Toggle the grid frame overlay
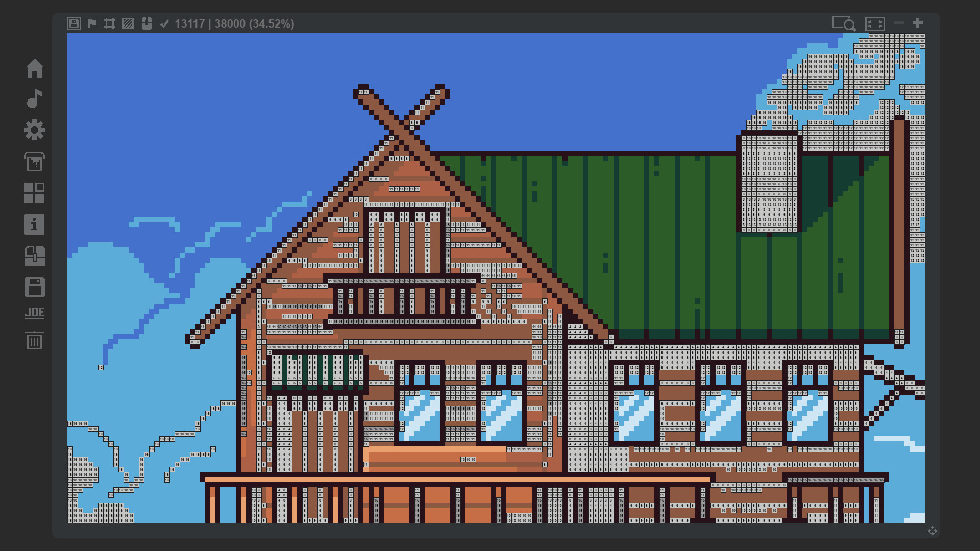The height and width of the screenshot is (551, 980). click(x=109, y=23)
